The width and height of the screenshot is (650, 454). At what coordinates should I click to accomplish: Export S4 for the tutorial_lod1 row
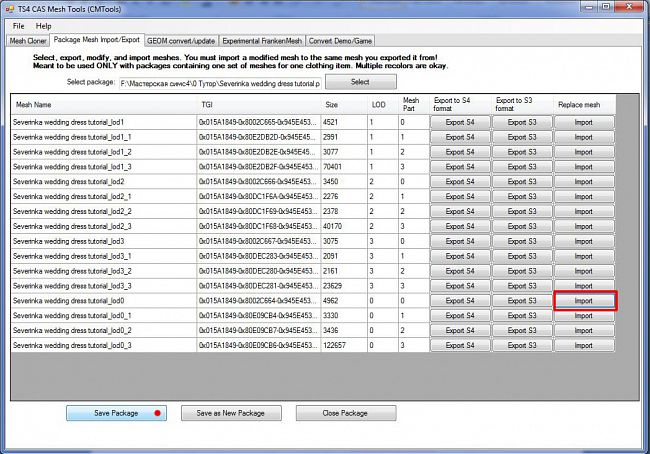pyautogui.click(x=460, y=122)
